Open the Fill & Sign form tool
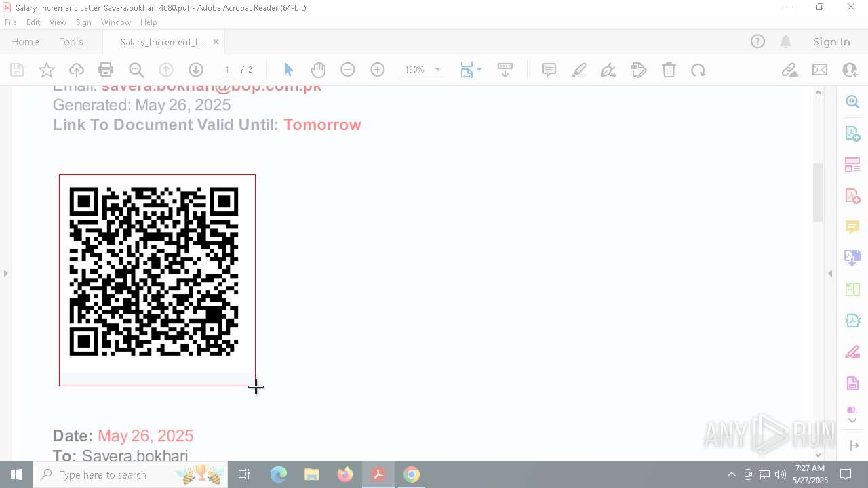The image size is (868, 488). [x=639, y=70]
